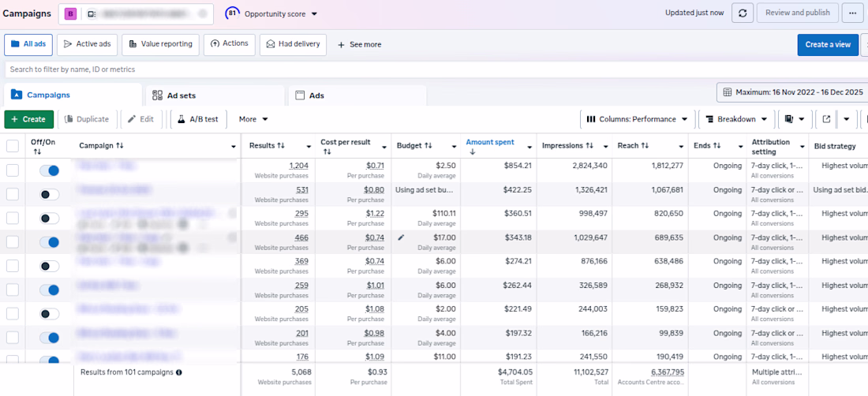The image size is (868, 396).
Task: Open the reports icon dropdown
Action: pos(795,119)
